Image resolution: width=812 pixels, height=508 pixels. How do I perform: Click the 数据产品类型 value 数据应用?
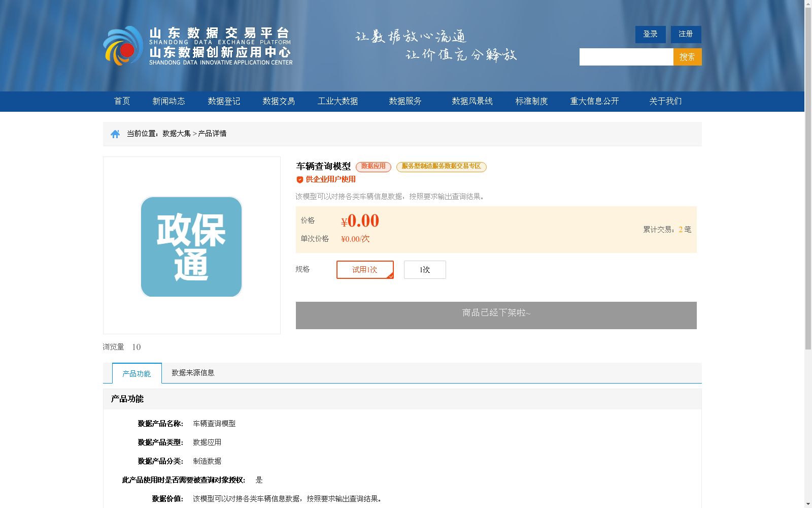pyautogui.click(x=207, y=442)
